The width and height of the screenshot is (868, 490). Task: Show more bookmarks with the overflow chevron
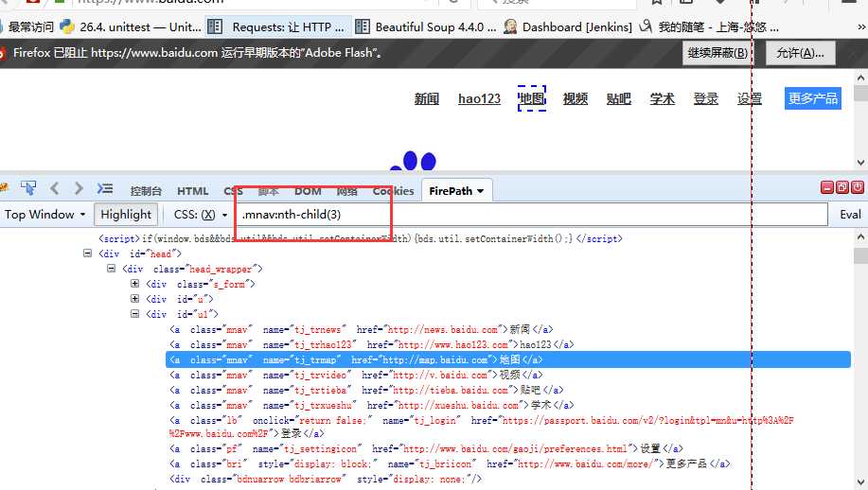[x=861, y=26]
